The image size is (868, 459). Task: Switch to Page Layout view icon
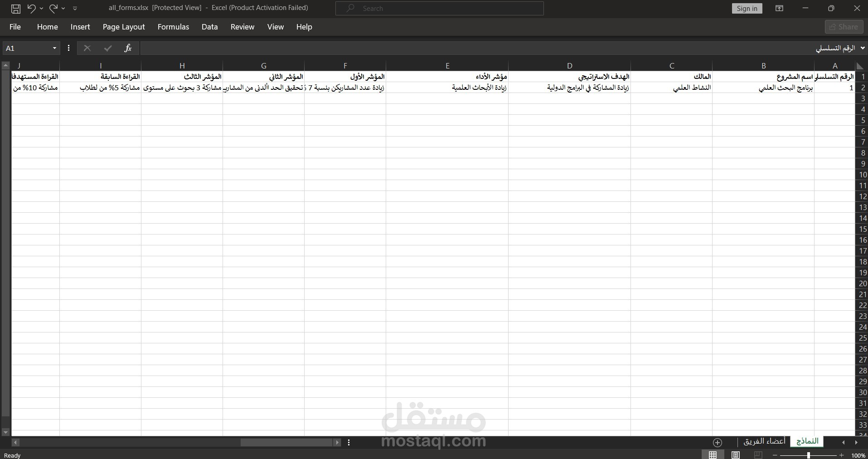click(x=736, y=455)
